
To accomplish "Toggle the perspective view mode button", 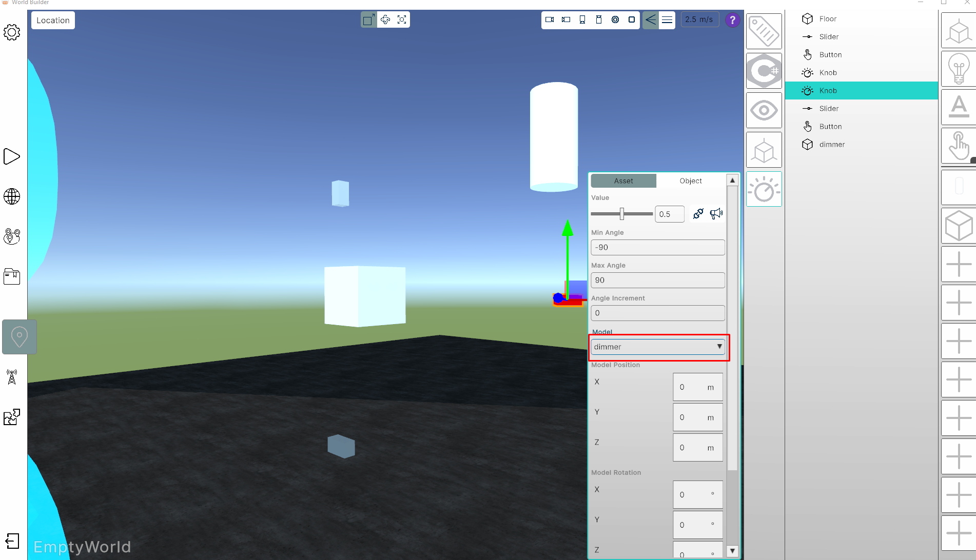I will click(651, 20).
